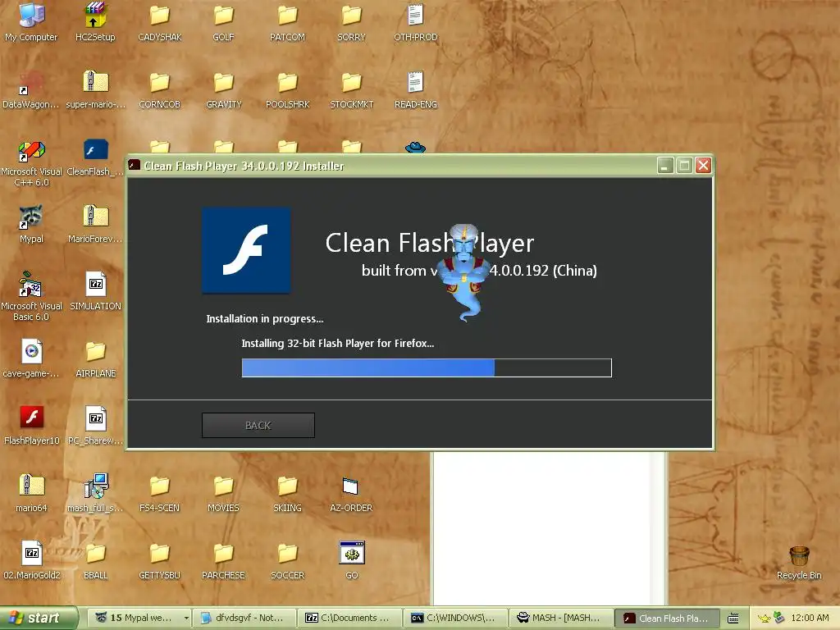Select Clean Flash Player taskbar button
Image resolution: width=840 pixels, height=630 pixels.
click(666, 618)
